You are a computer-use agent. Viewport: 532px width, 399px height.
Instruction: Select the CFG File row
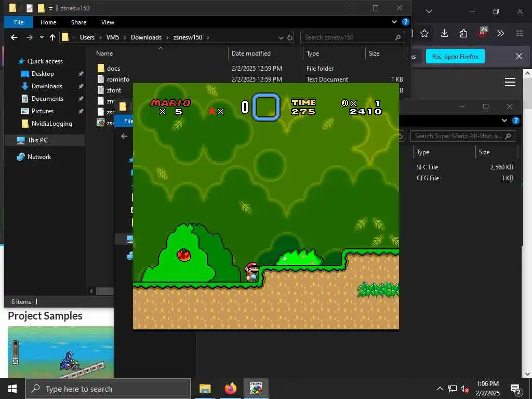[x=464, y=178]
